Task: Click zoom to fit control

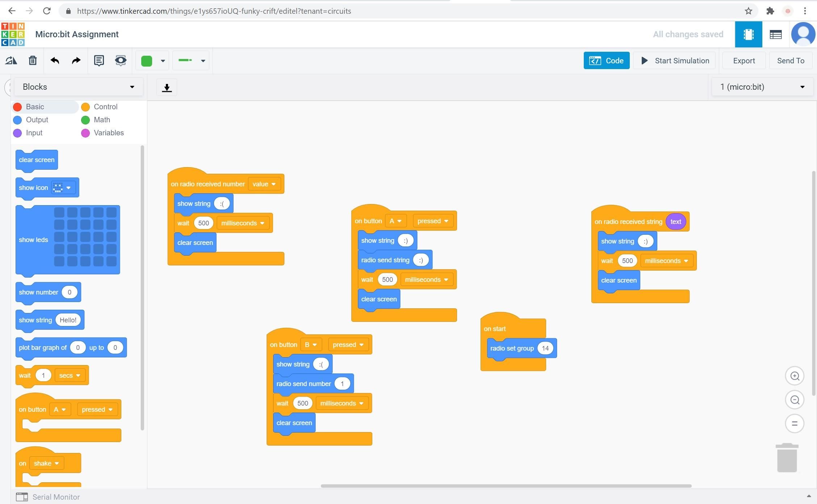Action: [x=795, y=423]
